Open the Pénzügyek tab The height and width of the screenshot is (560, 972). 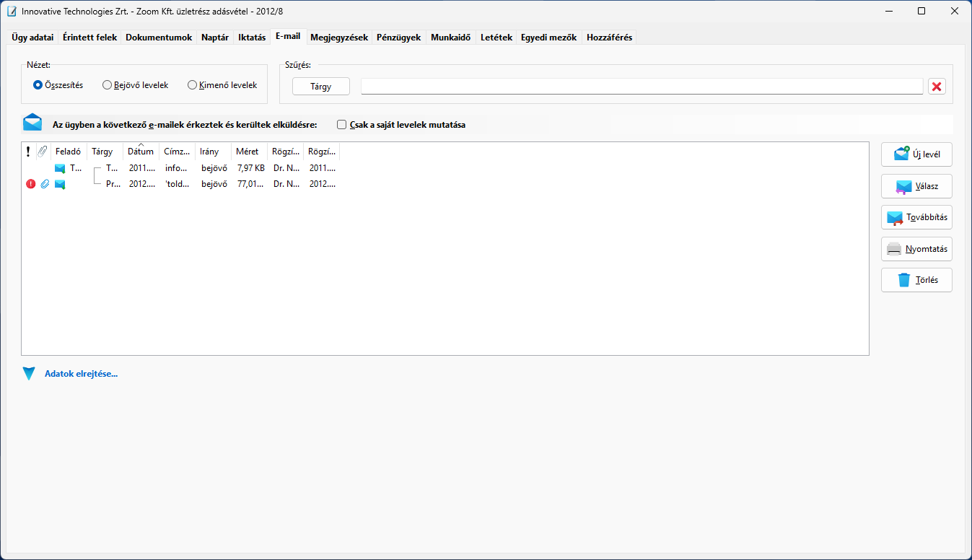(x=398, y=38)
